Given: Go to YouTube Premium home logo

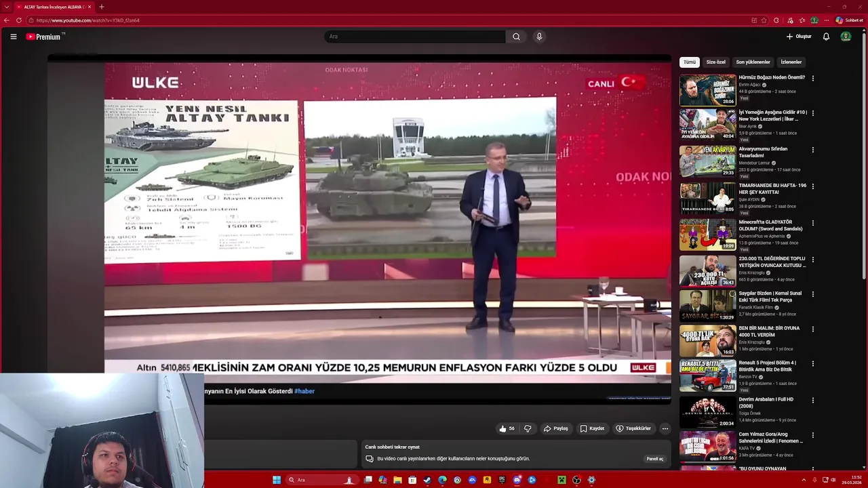Looking at the screenshot, I should pos(45,37).
